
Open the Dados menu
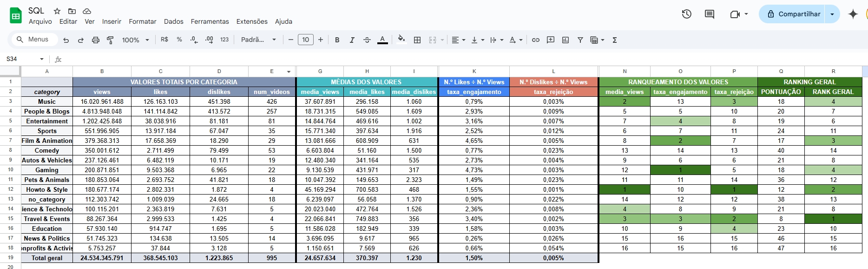coord(174,21)
